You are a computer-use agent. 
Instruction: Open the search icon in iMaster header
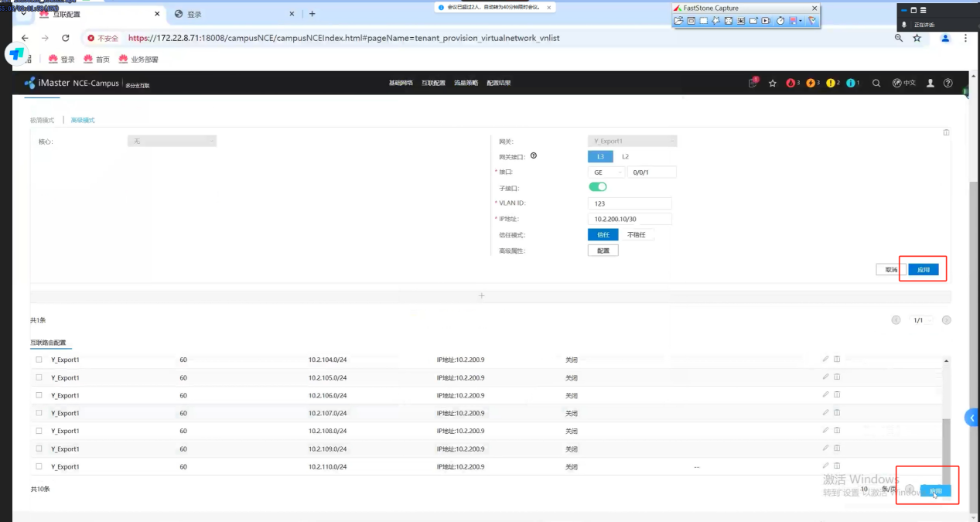click(876, 83)
